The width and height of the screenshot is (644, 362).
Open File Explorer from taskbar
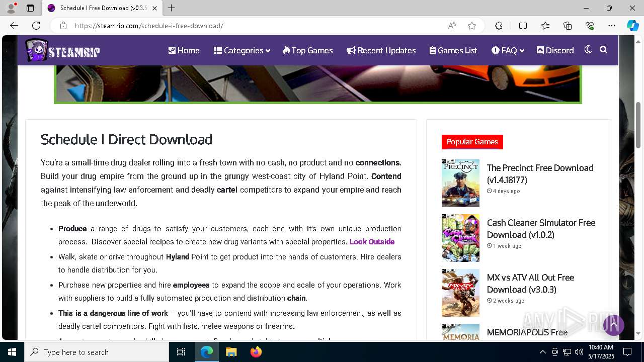tap(231, 352)
